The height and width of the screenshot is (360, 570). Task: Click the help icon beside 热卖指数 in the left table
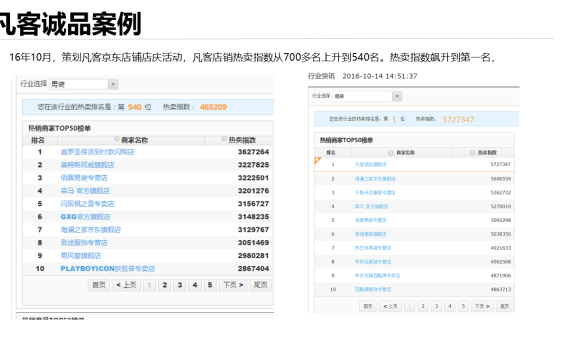[x=224, y=139]
